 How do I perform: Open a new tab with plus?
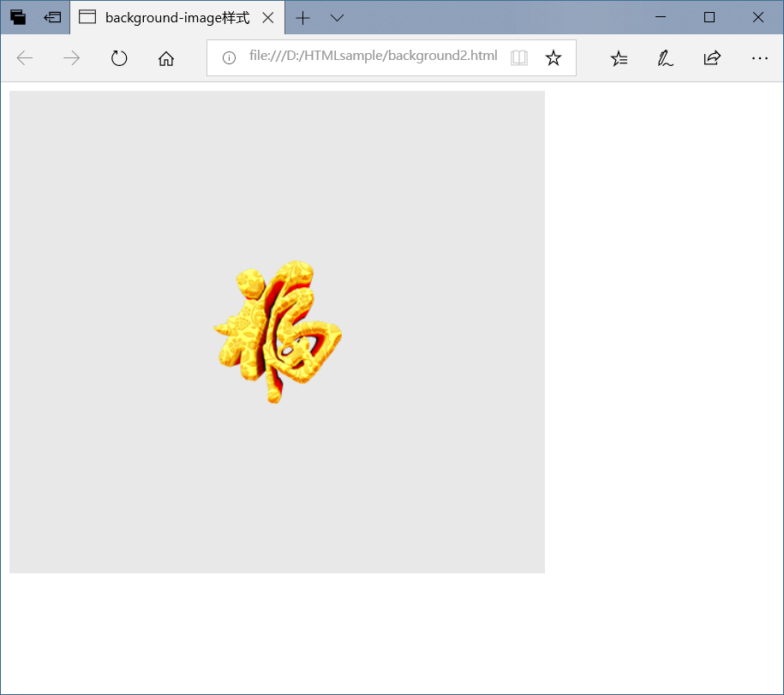pos(302,19)
